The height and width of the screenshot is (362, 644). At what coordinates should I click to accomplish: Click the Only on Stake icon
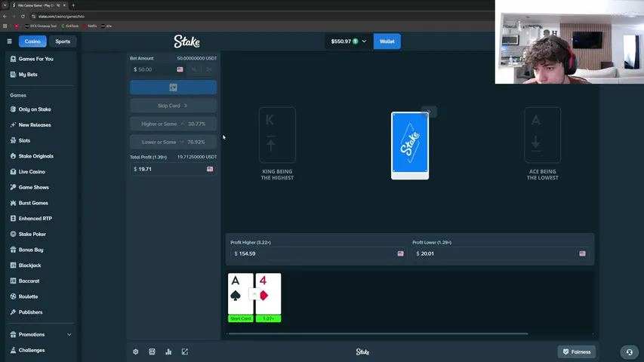pos(13,109)
